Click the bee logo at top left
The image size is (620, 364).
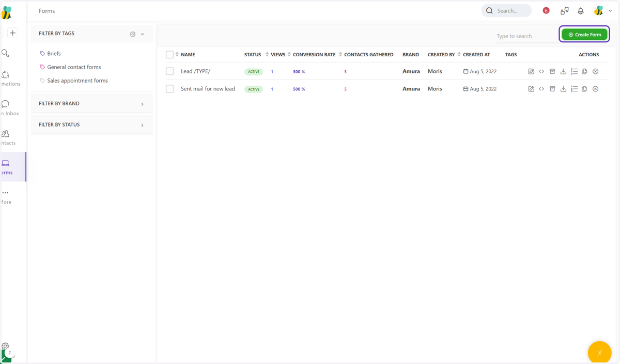coord(7,12)
